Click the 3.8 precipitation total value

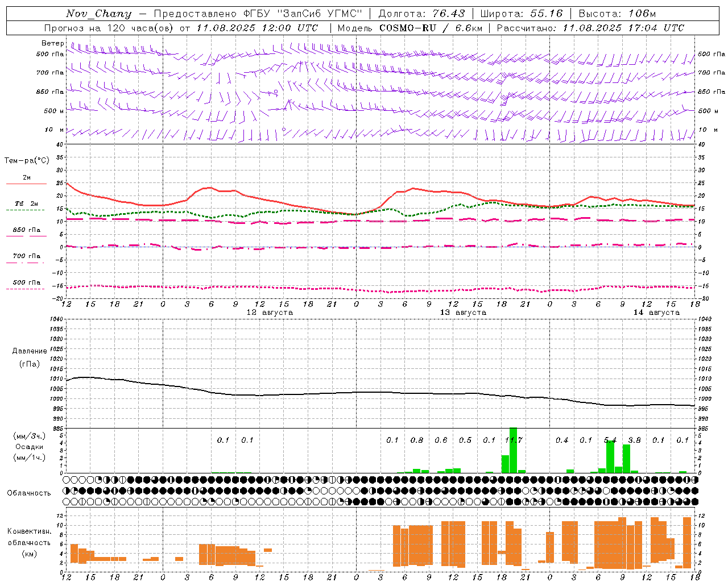634,440
